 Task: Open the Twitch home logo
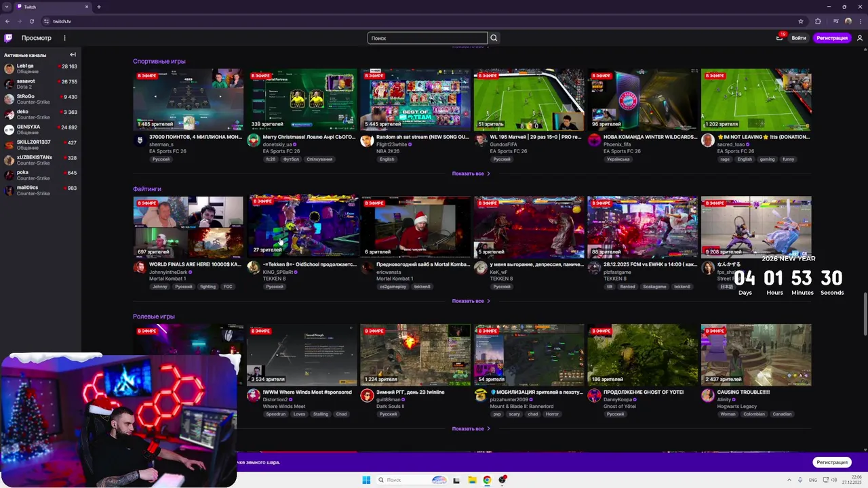pos(8,38)
